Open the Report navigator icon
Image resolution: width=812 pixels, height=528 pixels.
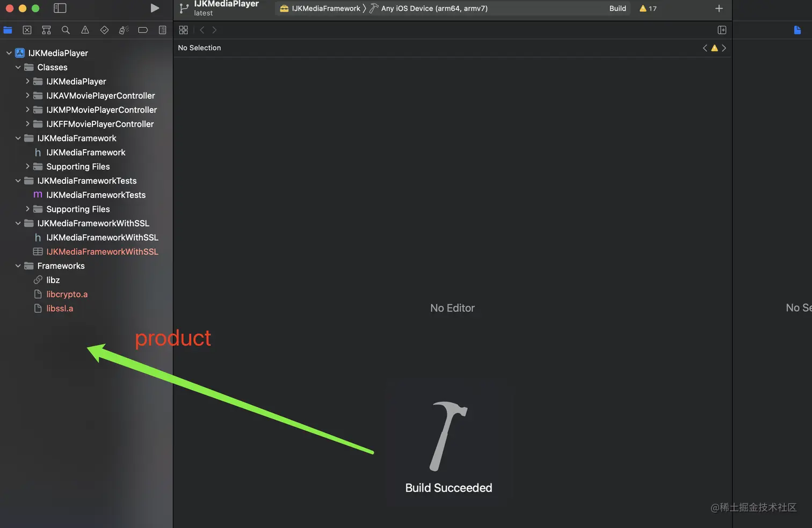click(162, 30)
